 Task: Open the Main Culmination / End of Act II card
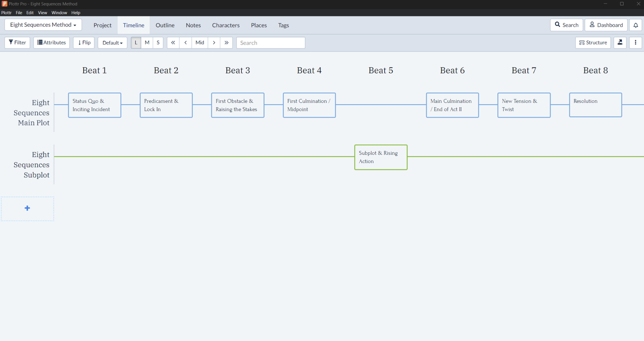(x=452, y=105)
